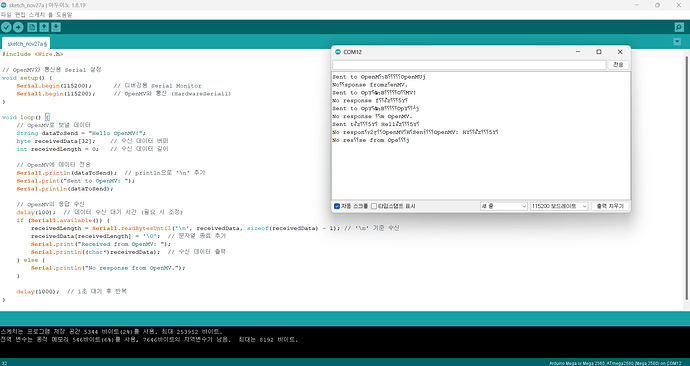Image resolution: width=690 pixels, height=366 pixels.
Task: Click the 'Received from OpenMV: ' print line
Action: [100, 244]
